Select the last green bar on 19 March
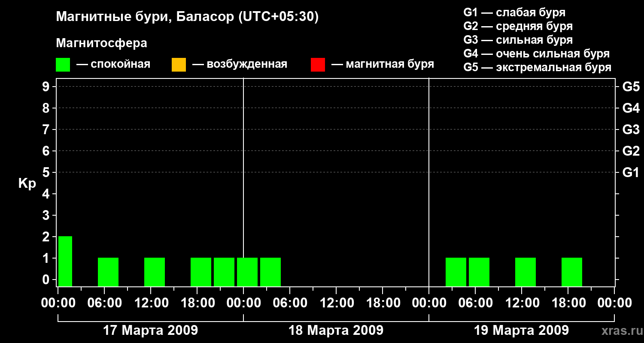 [x=572, y=272]
